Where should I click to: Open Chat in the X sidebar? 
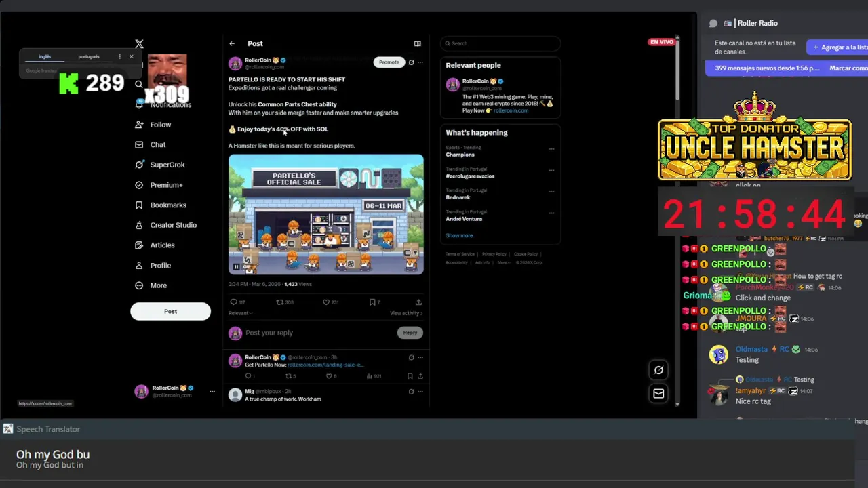coord(151,145)
